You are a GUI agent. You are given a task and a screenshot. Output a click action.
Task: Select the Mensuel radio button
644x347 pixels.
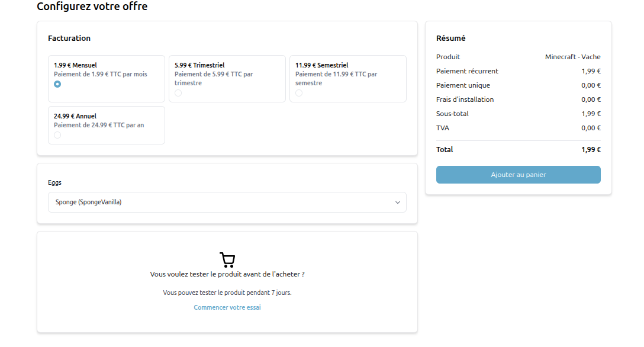pos(57,84)
